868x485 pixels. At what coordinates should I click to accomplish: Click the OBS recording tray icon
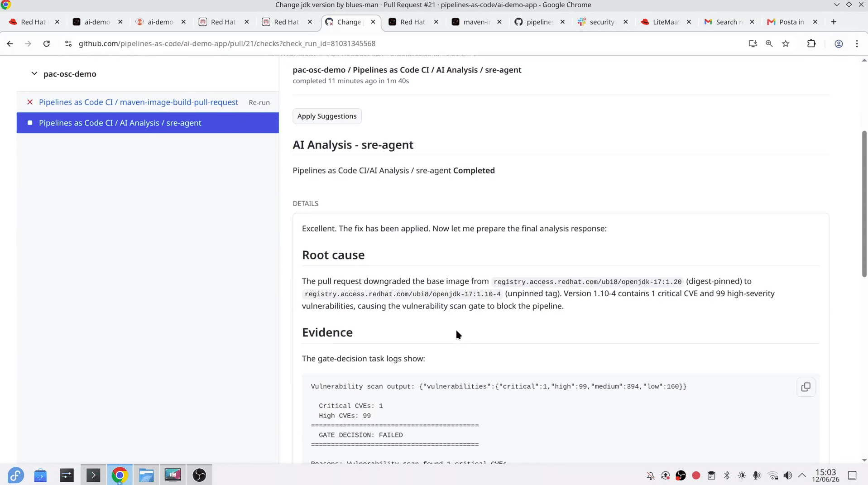681,475
